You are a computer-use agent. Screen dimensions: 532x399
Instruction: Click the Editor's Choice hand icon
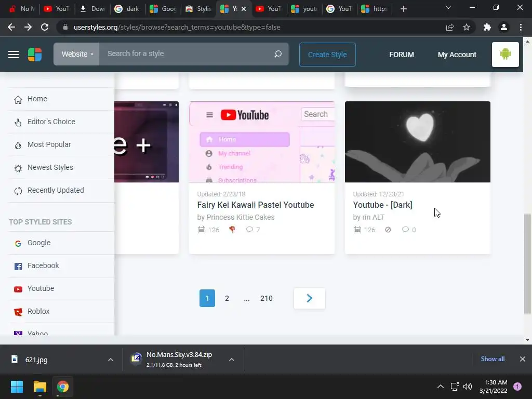tap(18, 122)
